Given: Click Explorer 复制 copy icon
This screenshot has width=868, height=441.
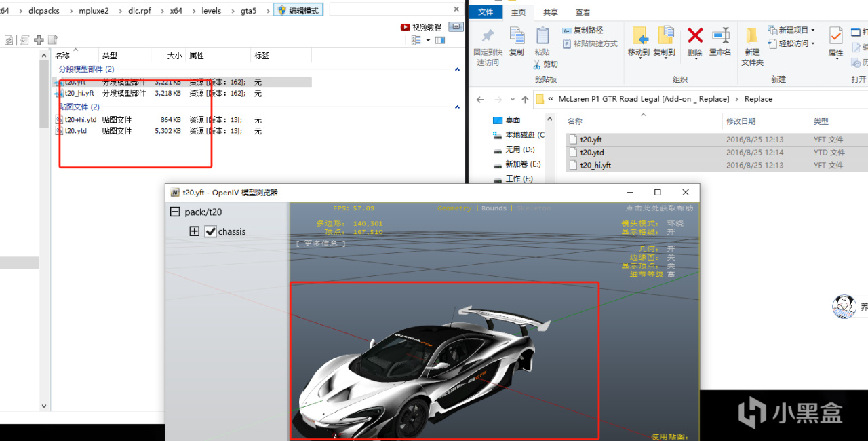Looking at the screenshot, I should click(517, 35).
